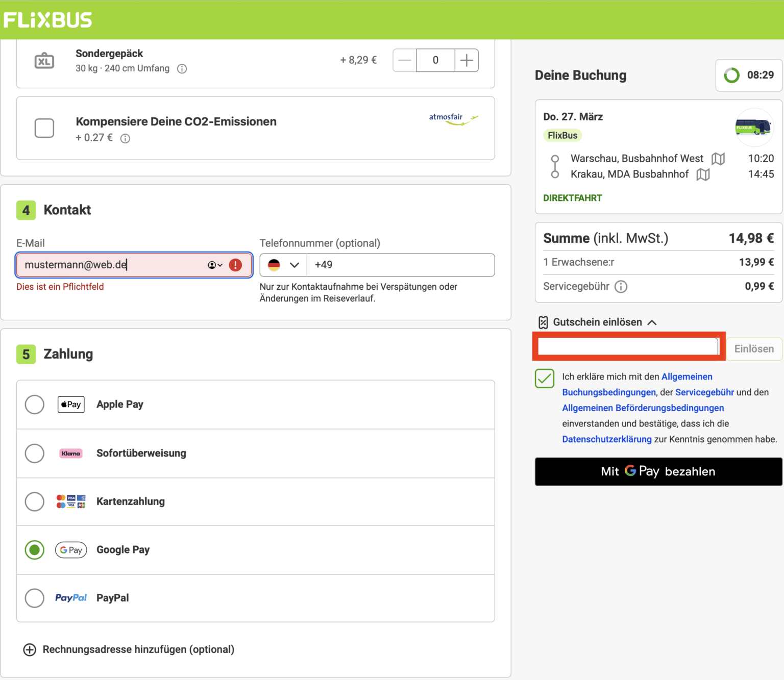The width and height of the screenshot is (784, 680).
Task: Open info tooltip for Sondergepäck
Action: click(x=182, y=68)
